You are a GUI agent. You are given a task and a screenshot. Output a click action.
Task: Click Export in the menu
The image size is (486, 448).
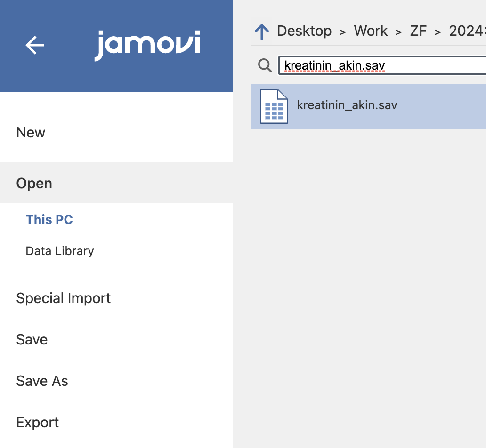pos(38,422)
